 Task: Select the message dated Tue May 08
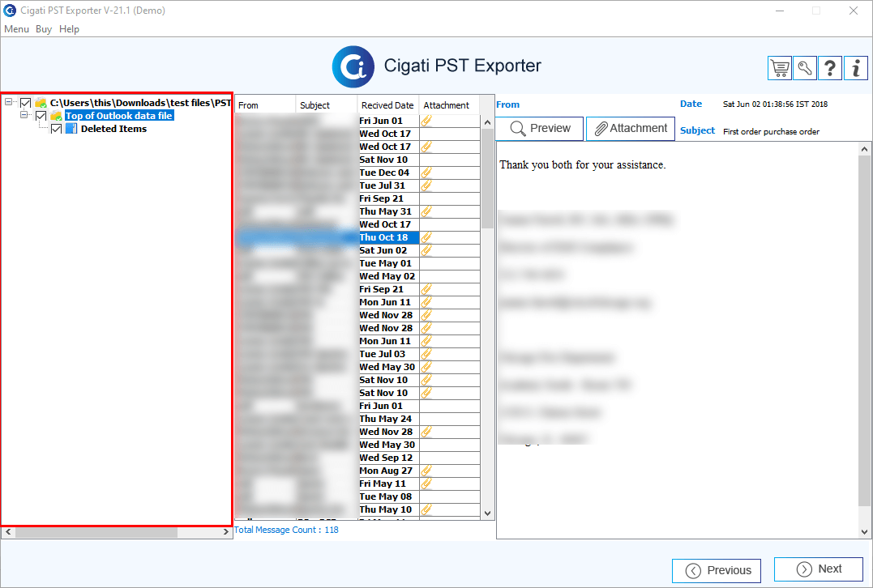[x=357, y=496]
